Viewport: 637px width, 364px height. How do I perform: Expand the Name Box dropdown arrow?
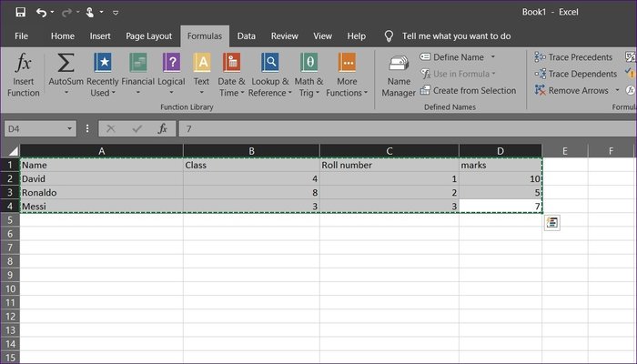pyautogui.click(x=69, y=129)
